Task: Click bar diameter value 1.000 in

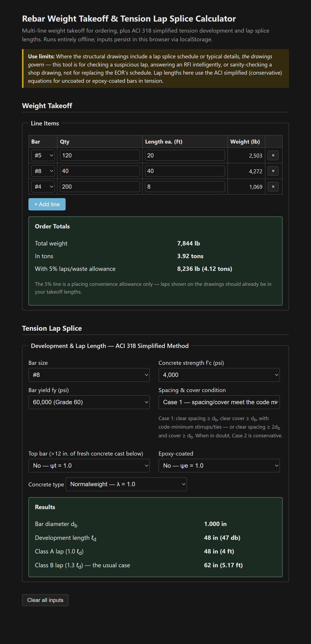Action: point(215,524)
